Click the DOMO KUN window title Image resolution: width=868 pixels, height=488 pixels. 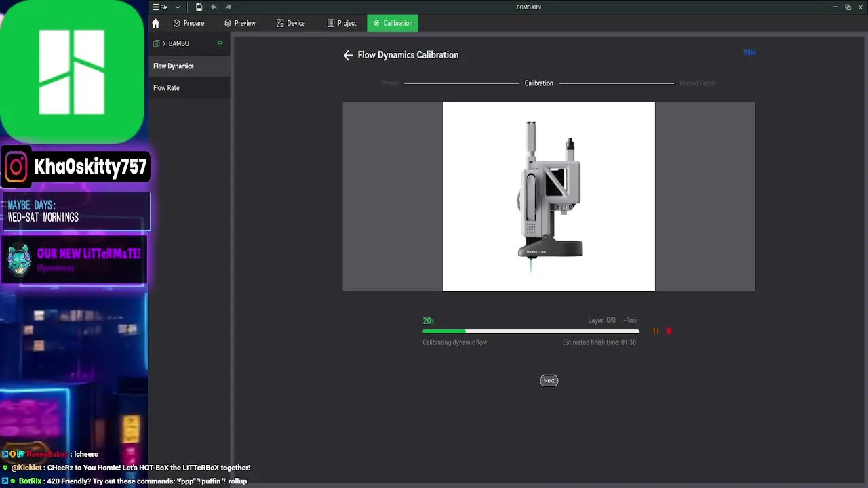pyautogui.click(x=528, y=7)
